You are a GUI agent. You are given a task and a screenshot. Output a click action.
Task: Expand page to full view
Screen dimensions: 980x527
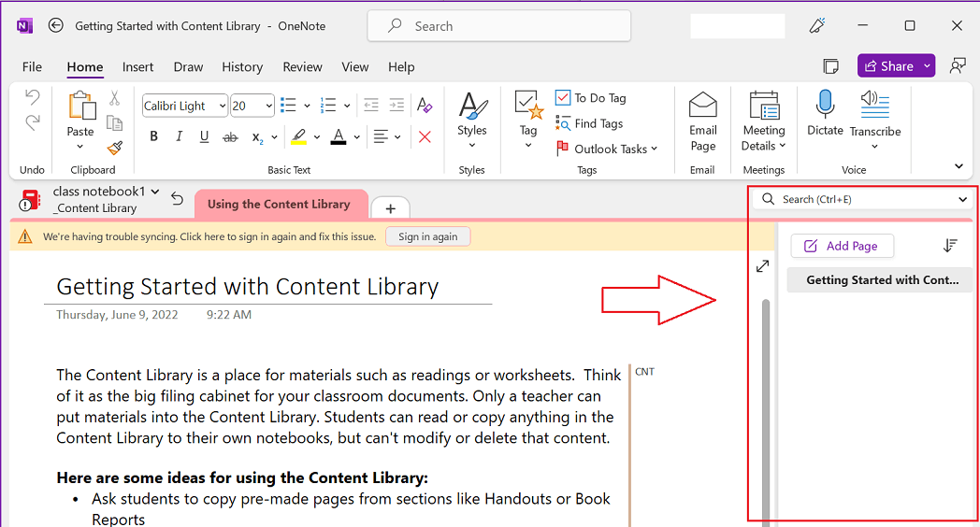[762, 266]
